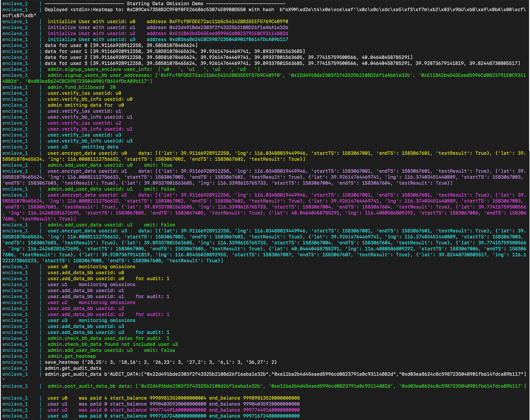The height and width of the screenshot is (420, 530).
Task: Click user u3's end_balance value
Action: 271,416
